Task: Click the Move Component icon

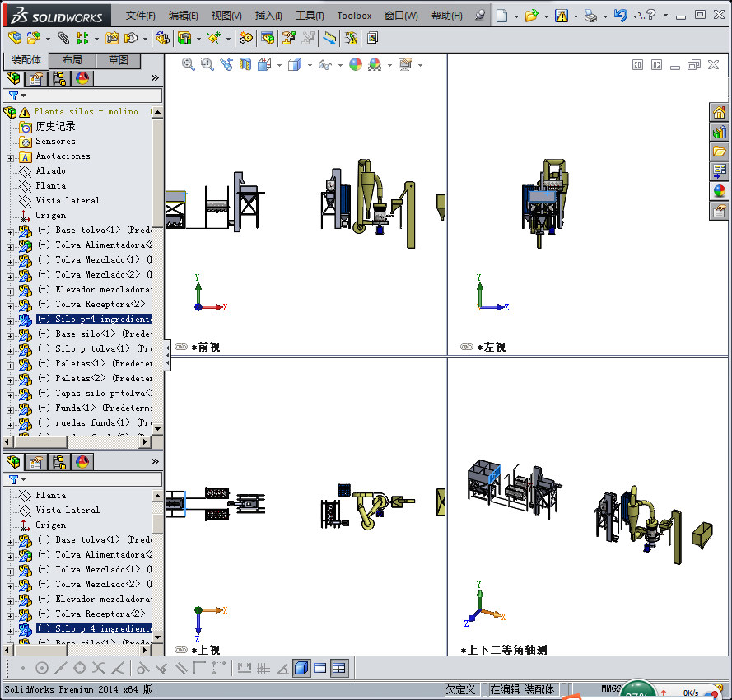Action: [x=131, y=38]
